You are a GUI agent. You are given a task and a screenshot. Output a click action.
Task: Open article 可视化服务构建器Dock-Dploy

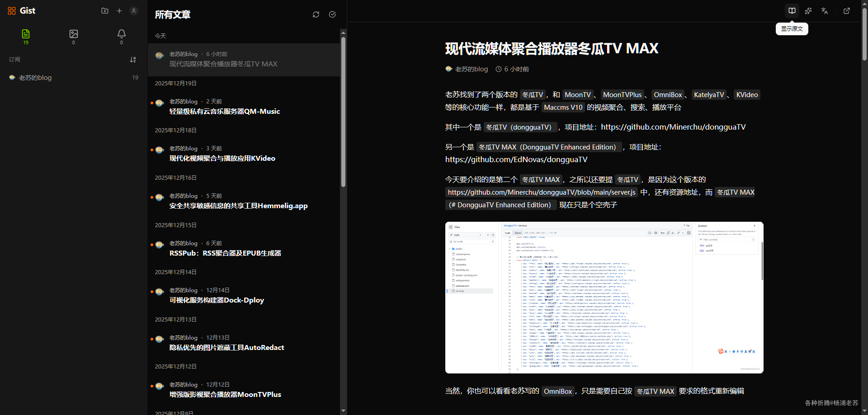pyautogui.click(x=244, y=295)
